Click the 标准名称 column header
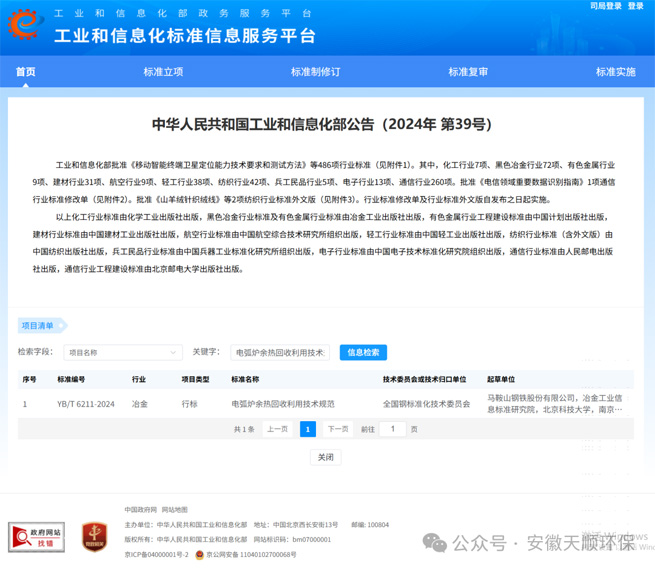The width and height of the screenshot is (655, 569). point(245,379)
